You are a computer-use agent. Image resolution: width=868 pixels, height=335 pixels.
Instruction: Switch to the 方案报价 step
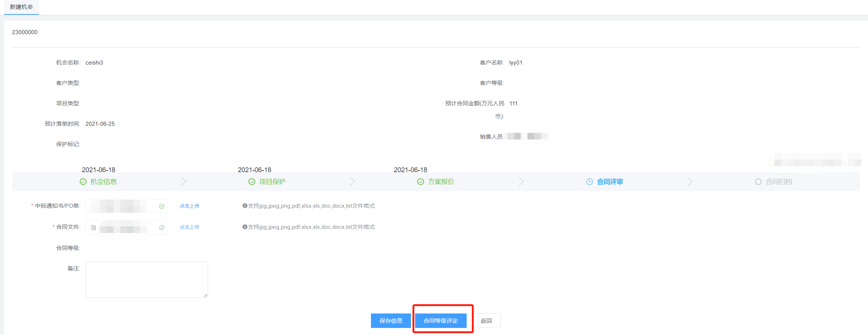(441, 182)
